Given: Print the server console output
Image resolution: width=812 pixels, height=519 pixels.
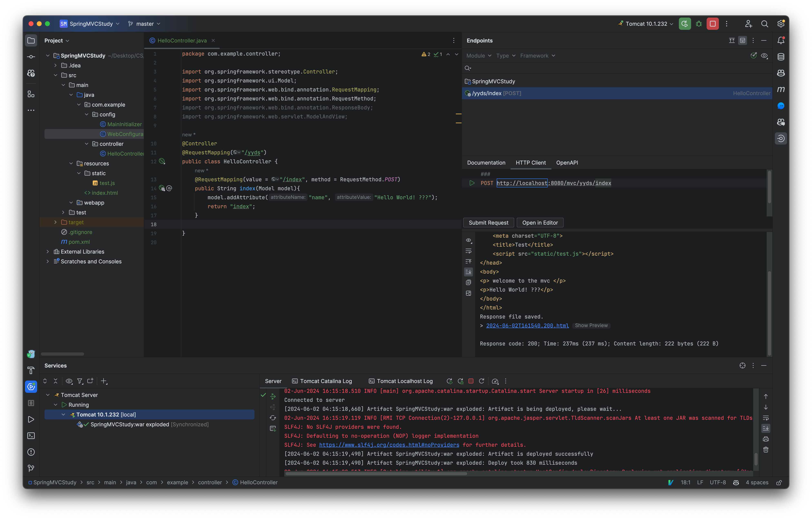Looking at the screenshot, I should [766, 439].
